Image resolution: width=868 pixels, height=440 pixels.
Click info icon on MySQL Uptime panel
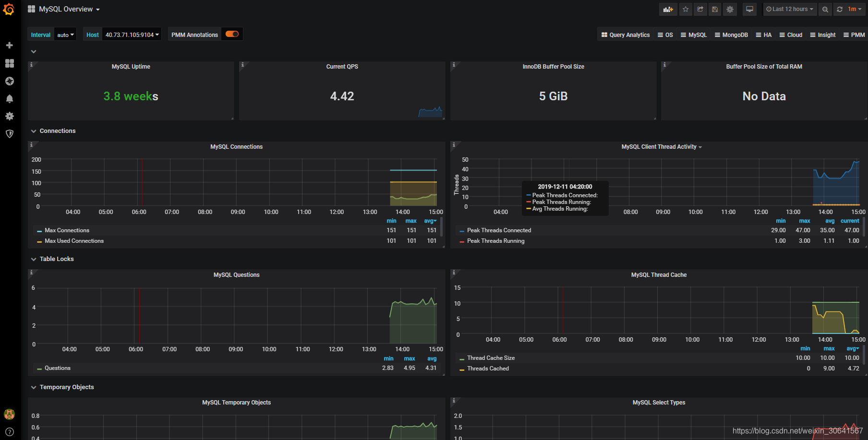(31, 64)
